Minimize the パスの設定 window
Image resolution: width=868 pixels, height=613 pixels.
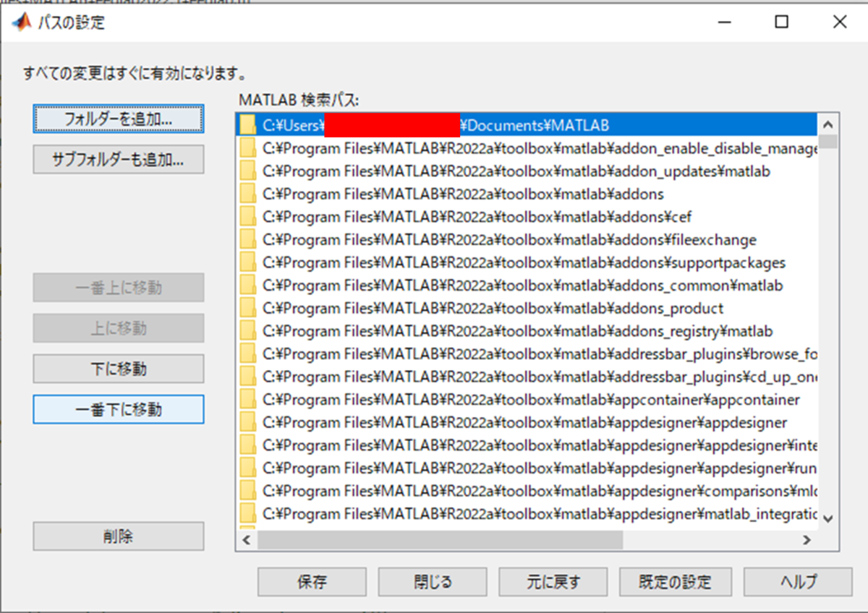click(724, 22)
